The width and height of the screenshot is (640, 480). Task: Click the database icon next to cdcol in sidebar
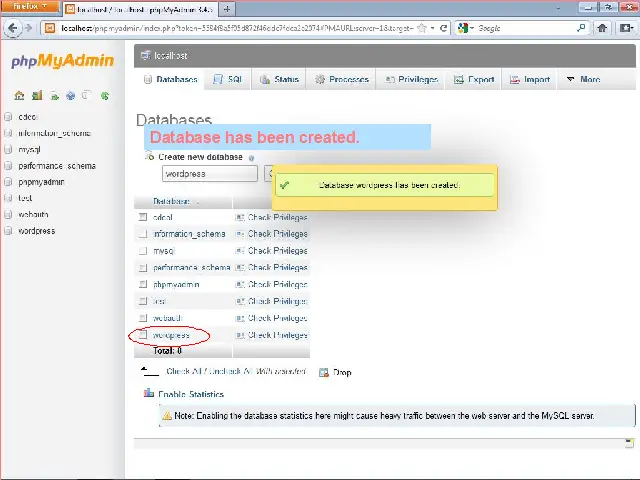click(8, 117)
